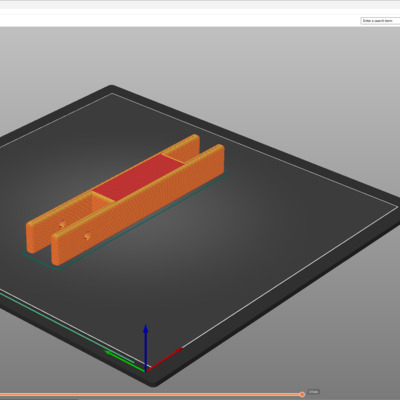Click the slider position value label
The width and height of the screenshot is (400, 400).
click(x=313, y=392)
